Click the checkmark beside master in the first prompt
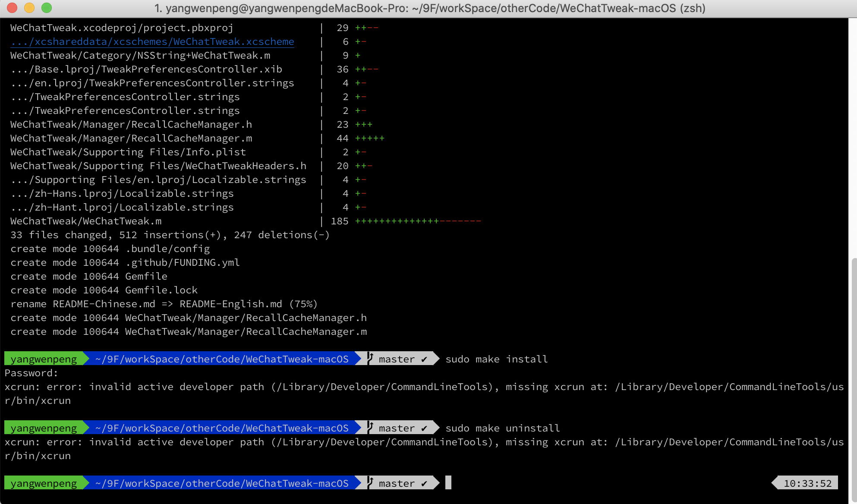Viewport: 857px width, 504px height. tap(425, 359)
